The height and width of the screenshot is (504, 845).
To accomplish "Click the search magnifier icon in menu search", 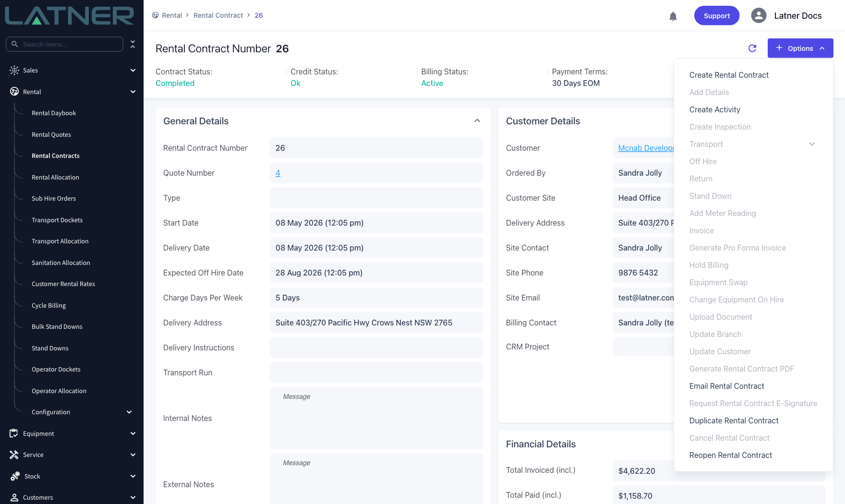I will tap(15, 44).
